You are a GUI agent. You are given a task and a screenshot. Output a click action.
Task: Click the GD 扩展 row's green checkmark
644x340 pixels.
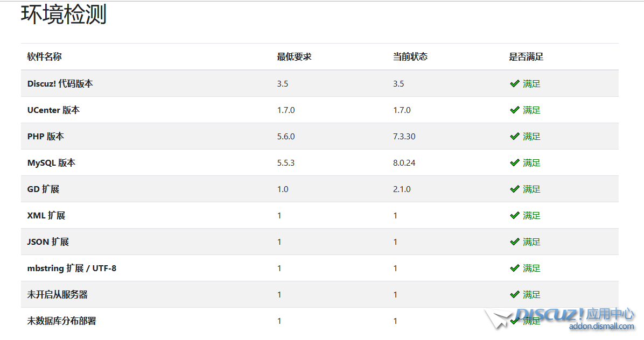514,189
